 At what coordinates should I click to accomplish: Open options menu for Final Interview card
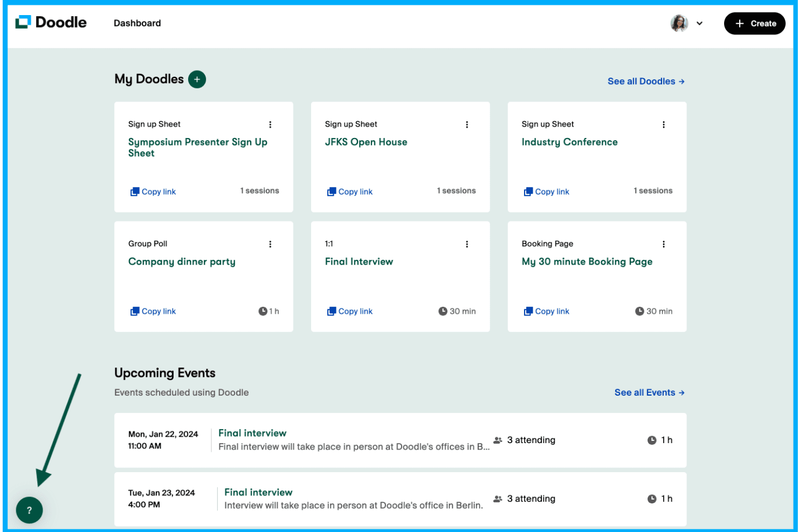467,244
